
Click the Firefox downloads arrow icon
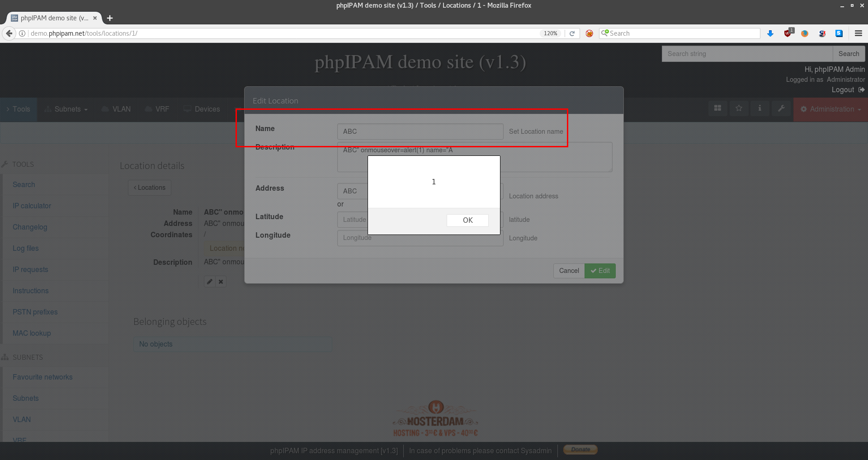(x=770, y=33)
